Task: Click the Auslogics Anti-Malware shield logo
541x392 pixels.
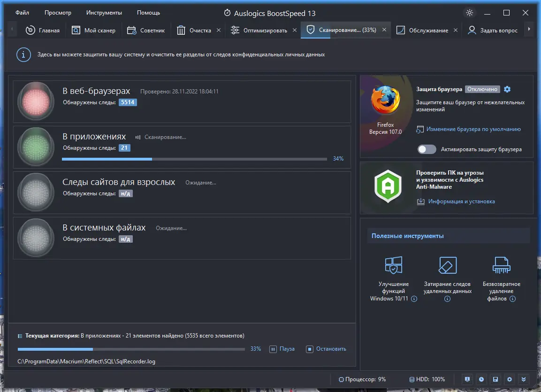Action: tap(388, 186)
